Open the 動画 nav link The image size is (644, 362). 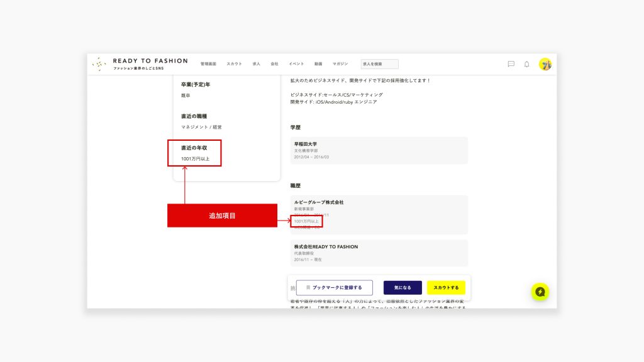point(318,64)
